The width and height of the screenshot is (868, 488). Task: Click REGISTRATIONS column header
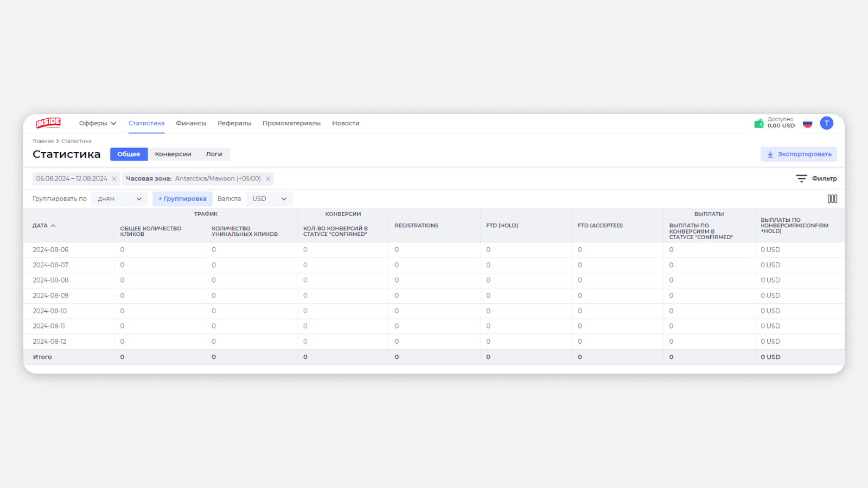[416, 226]
